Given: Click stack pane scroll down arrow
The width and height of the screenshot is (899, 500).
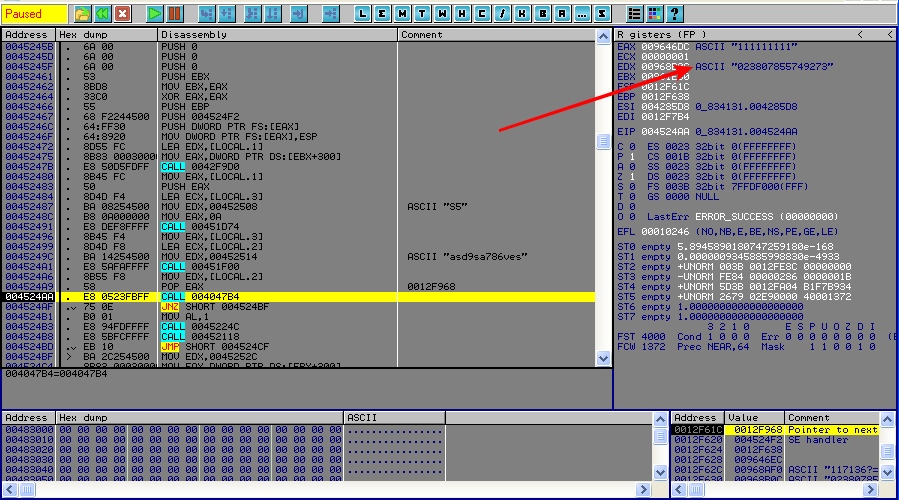Looking at the screenshot, I should (x=888, y=472).
